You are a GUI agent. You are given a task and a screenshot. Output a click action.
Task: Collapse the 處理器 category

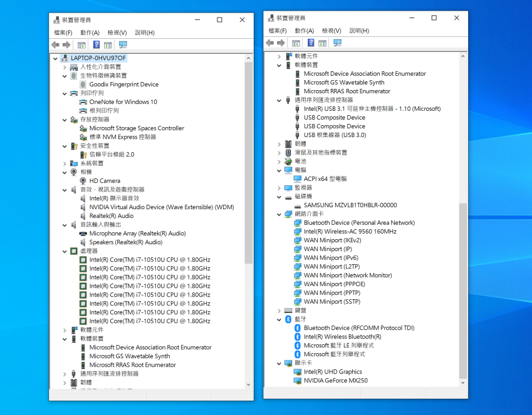[x=65, y=251]
